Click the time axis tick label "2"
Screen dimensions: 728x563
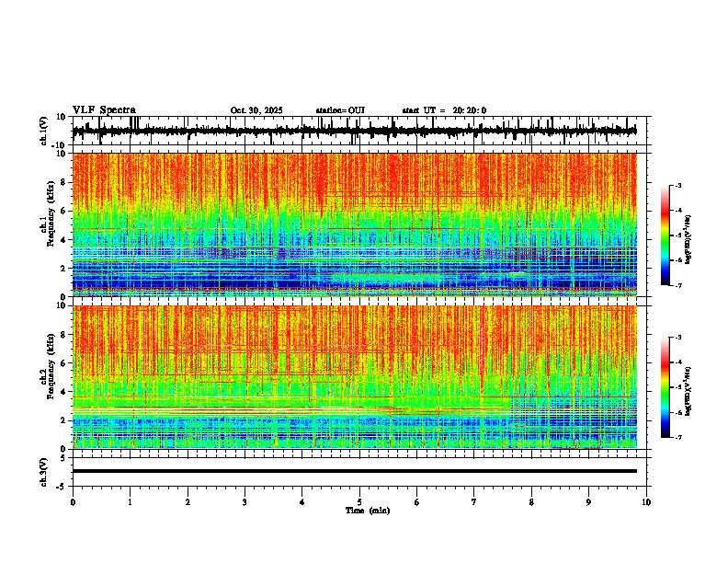coord(188,502)
